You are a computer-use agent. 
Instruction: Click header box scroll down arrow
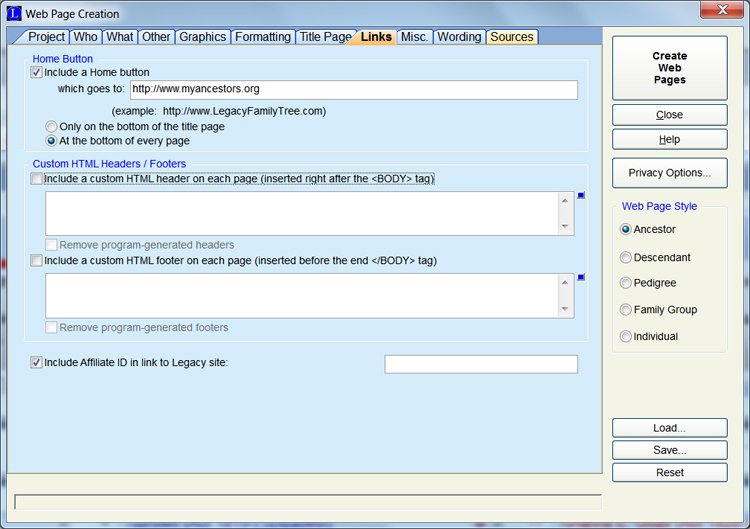(565, 226)
